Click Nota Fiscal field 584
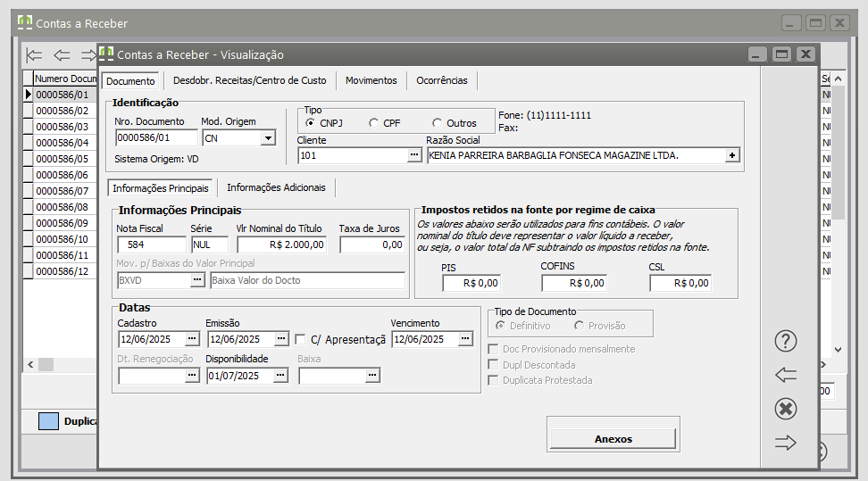The image size is (868, 481). coord(152,245)
